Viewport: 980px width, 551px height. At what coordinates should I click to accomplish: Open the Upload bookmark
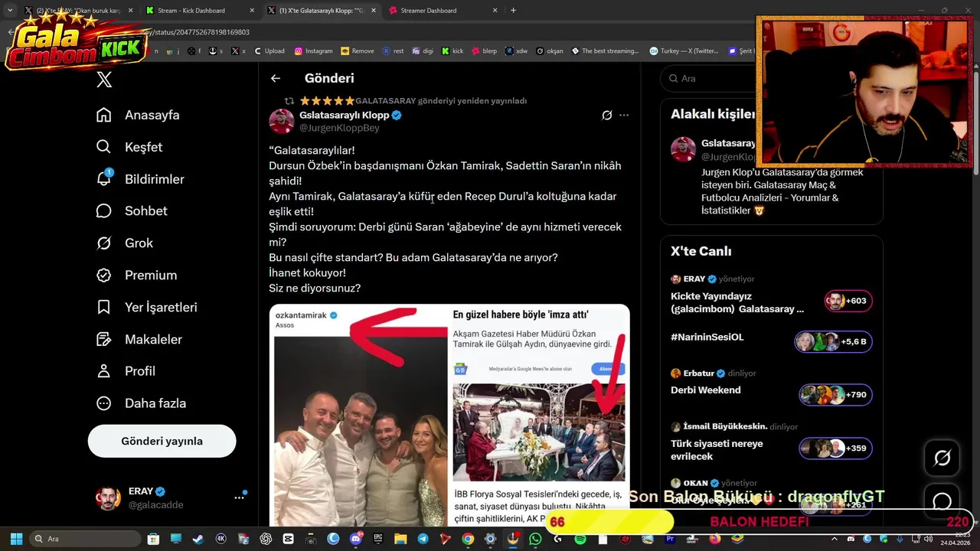[269, 51]
